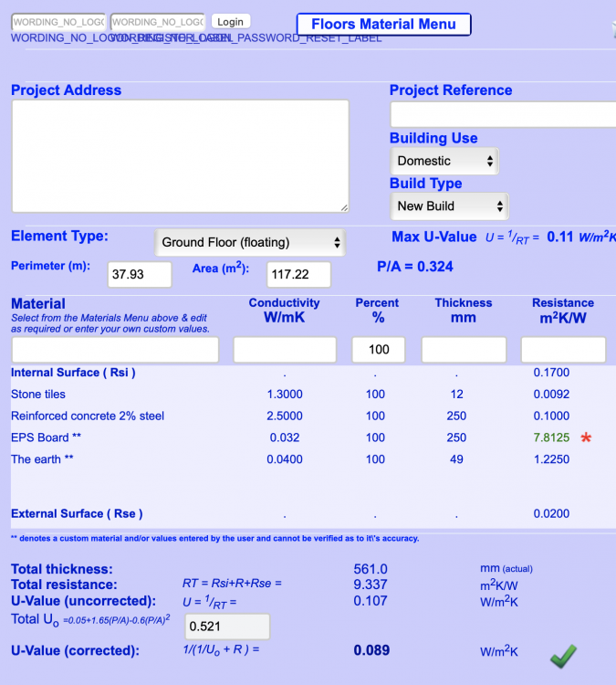Click the green checkmark next to corrected U-Value
Image resolution: width=616 pixels, height=685 pixels.
564,656
